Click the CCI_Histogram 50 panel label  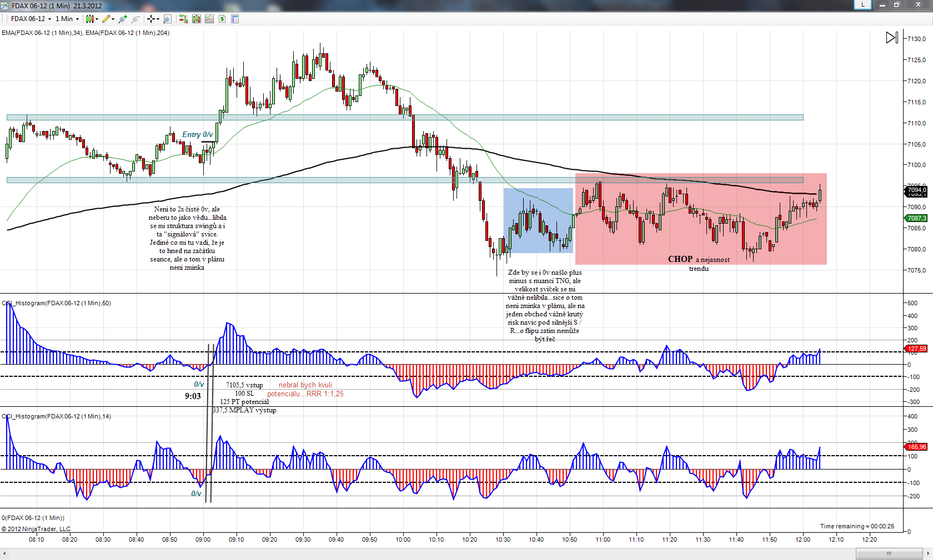[x=57, y=303]
